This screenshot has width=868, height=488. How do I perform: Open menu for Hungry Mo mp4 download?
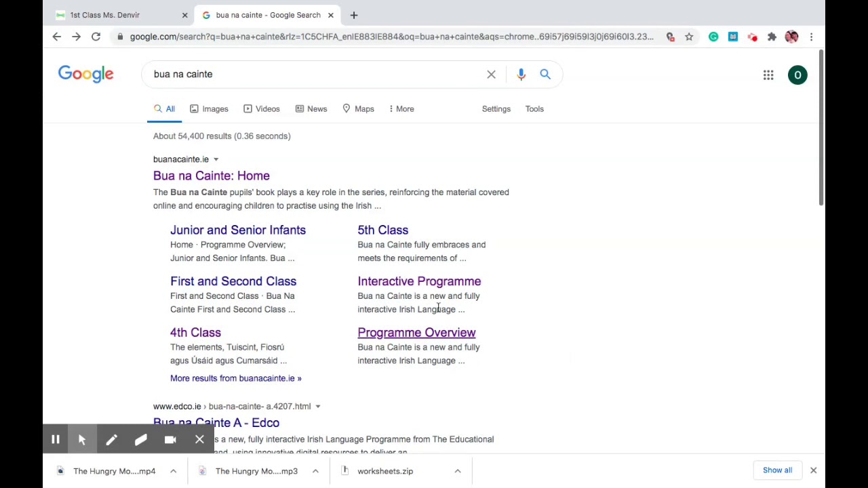point(173,471)
